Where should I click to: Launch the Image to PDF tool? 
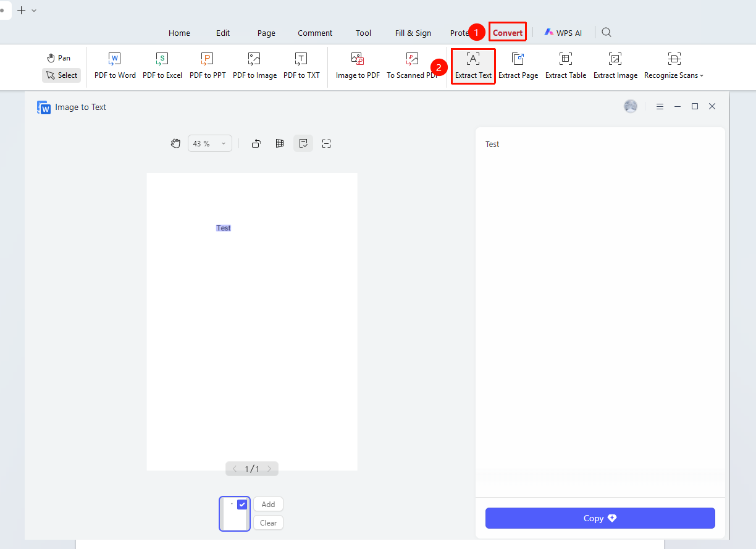(358, 66)
